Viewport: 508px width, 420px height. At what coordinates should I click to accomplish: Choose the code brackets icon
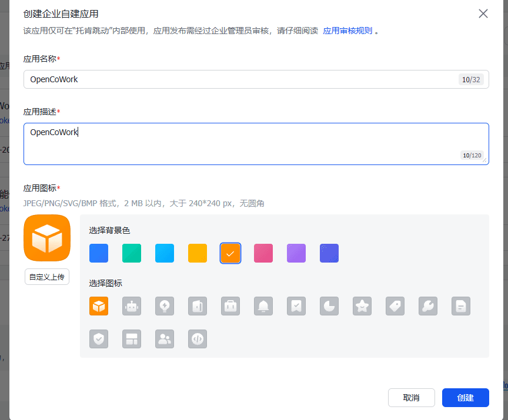click(198, 339)
